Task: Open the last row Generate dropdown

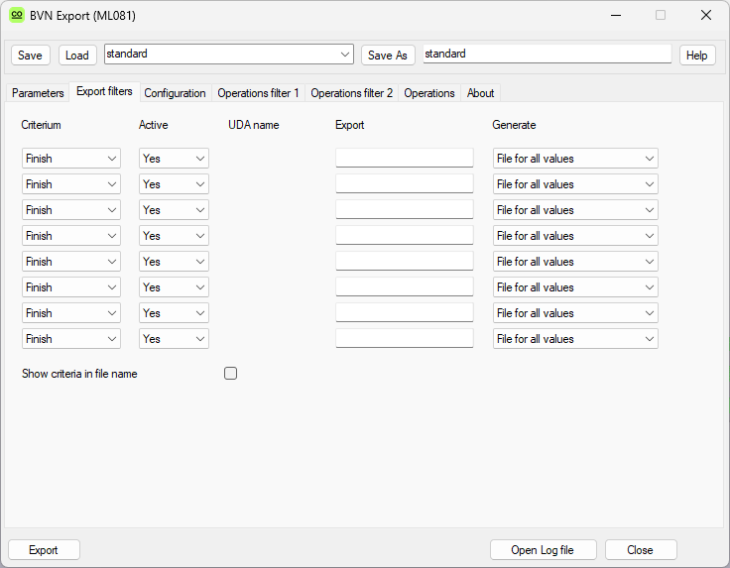Action: 575,339
